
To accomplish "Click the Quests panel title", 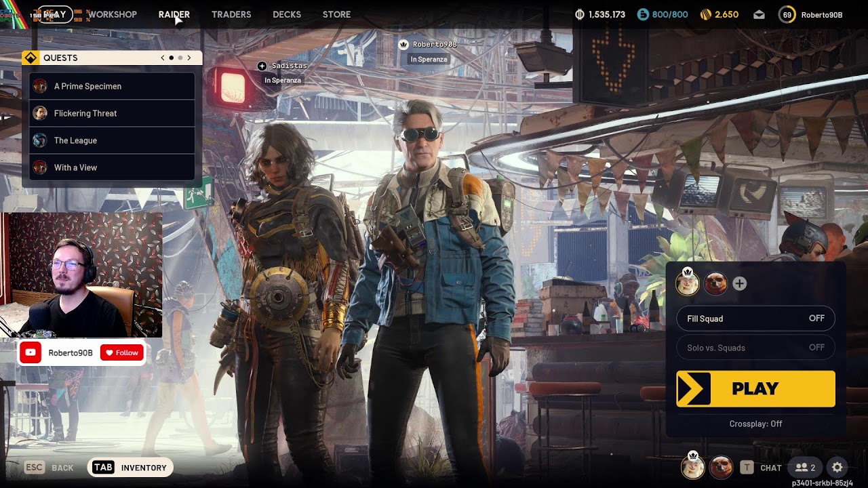I will tap(60, 58).
